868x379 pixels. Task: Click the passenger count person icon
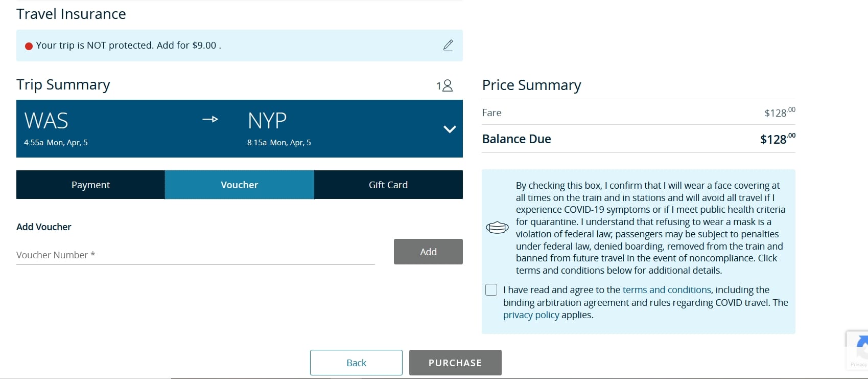[447, 85]
